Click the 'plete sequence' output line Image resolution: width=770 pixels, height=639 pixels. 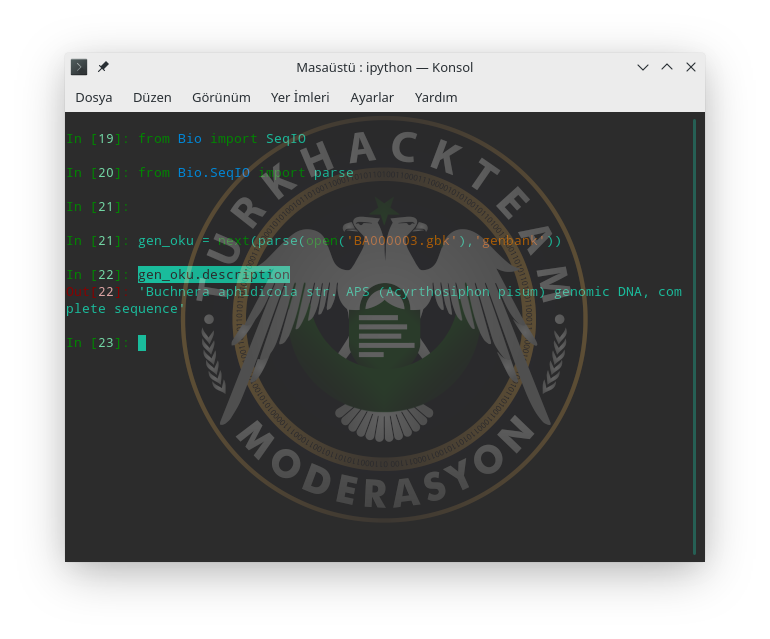(x=125, y=309)
